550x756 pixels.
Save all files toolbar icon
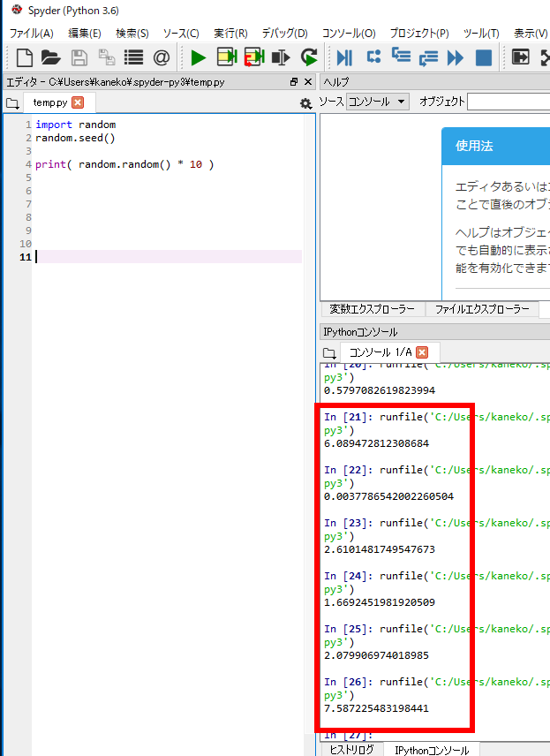click(x=107, y=57)
